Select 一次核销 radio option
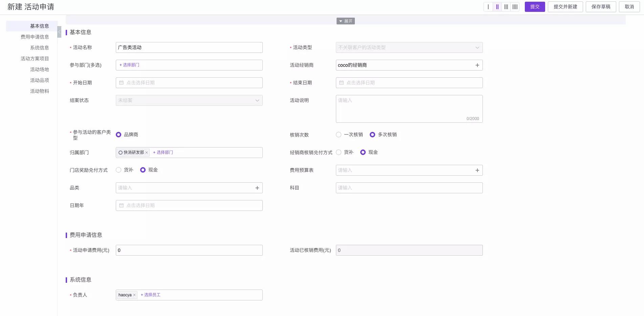644x316 pixels. [339, 135]
